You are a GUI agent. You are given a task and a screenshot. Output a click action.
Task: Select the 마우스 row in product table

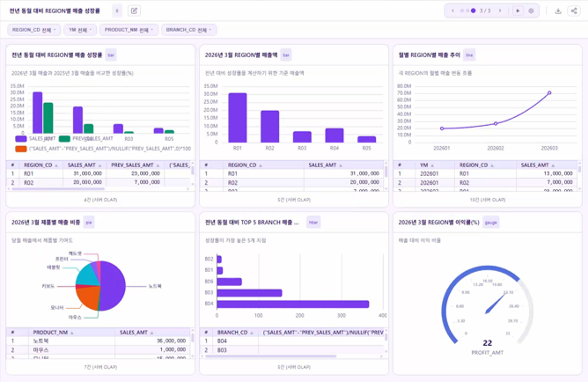[x=99, y=349]
